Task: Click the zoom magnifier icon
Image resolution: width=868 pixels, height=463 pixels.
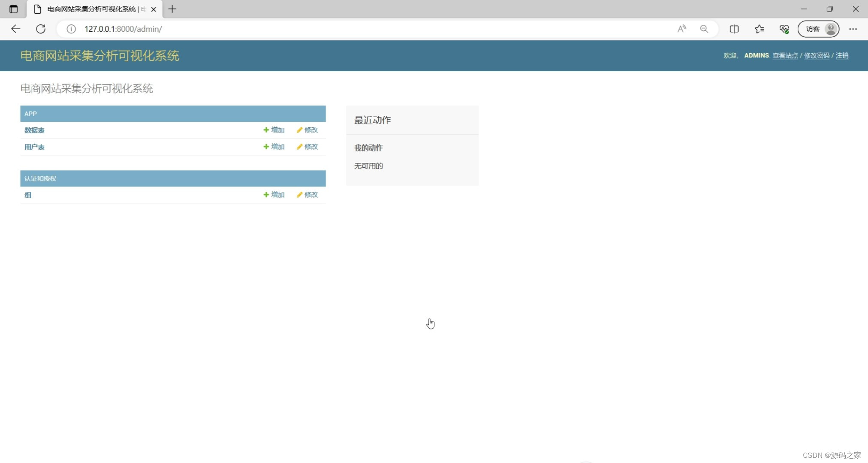Action: pyautogui.click(x=704, y=29)
